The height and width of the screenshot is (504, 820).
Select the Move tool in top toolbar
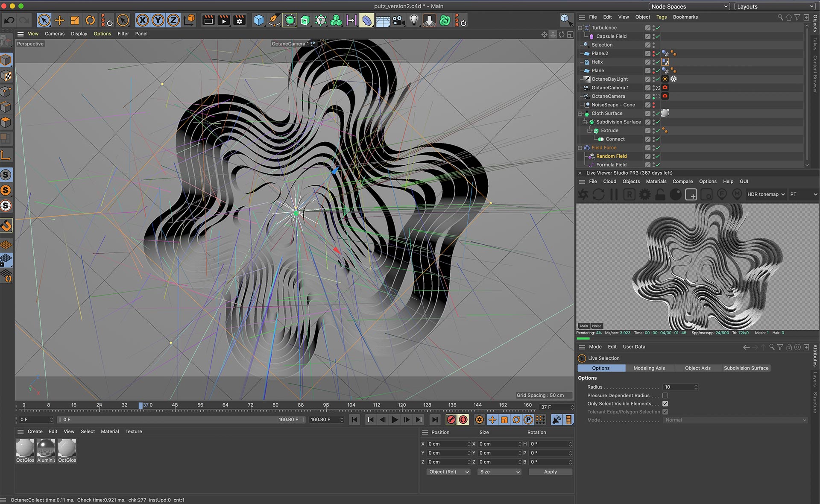point(59,20)
